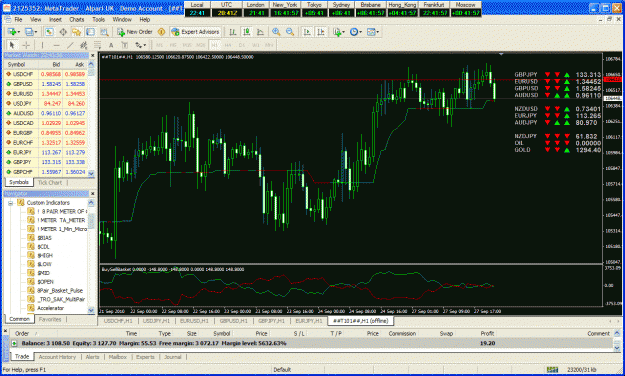
Task: Close the Market Watch panel
Action: tap(92, 55)
